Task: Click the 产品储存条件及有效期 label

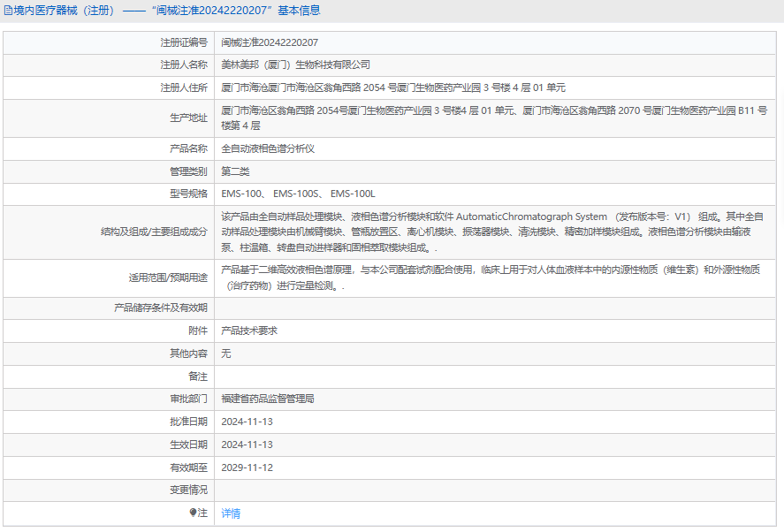Action: [x=161, y=308]
